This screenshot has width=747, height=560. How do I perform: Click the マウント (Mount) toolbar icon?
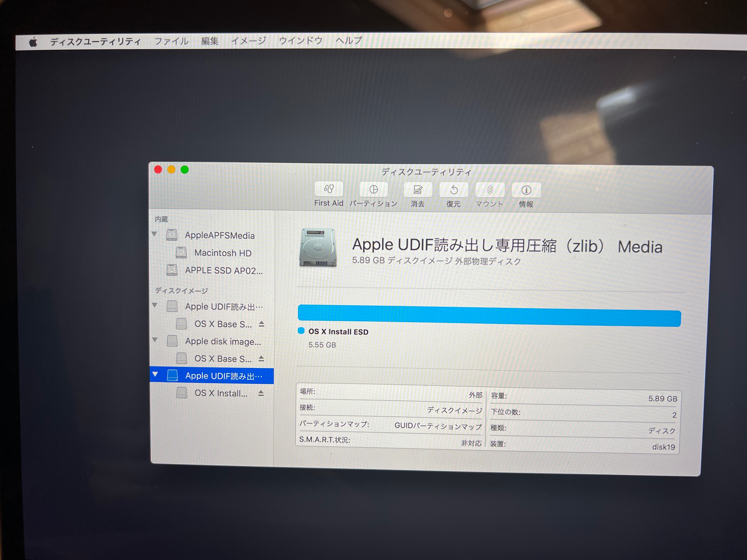490,190
